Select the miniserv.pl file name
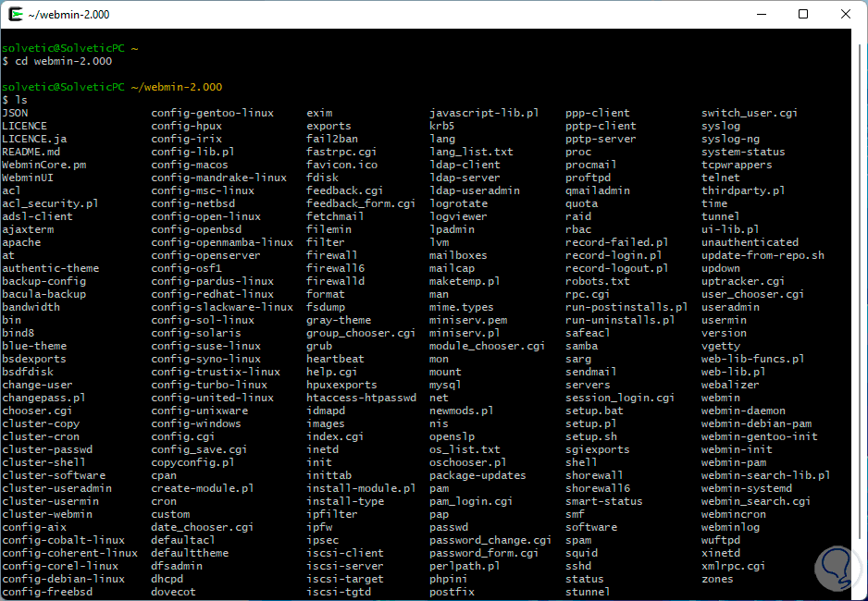868x601 pixels. click(x=465, y=333)
